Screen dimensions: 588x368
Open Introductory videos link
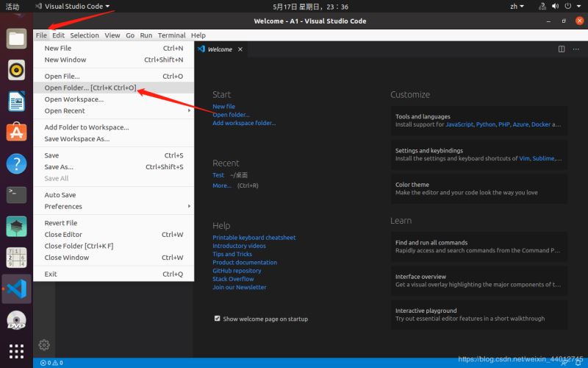(x=240, y=246)
